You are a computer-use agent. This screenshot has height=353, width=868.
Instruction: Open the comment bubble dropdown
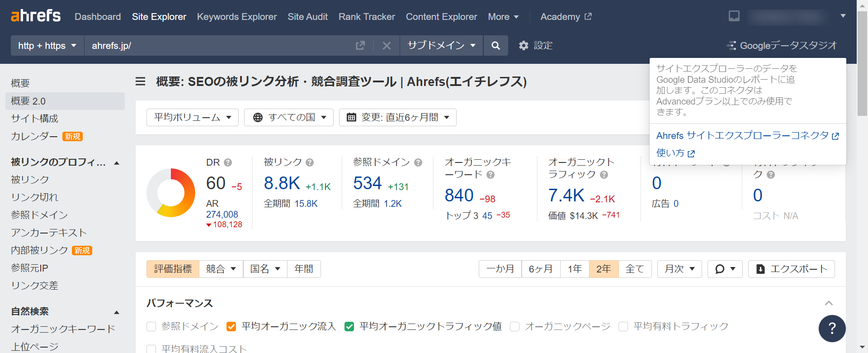tap(725, 269)
